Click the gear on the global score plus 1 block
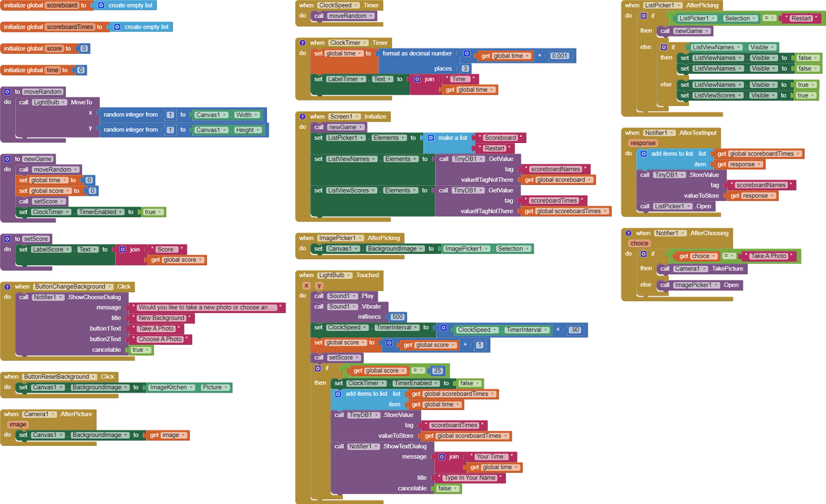The height and width of the screenshot is (504, 826). pyautogui.click(x=389, y=343)
